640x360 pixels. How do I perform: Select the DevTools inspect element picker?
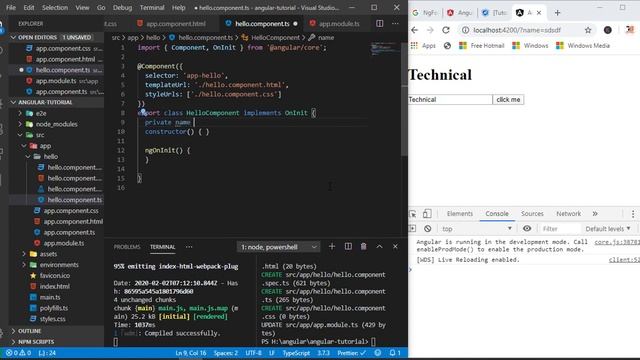413,214
